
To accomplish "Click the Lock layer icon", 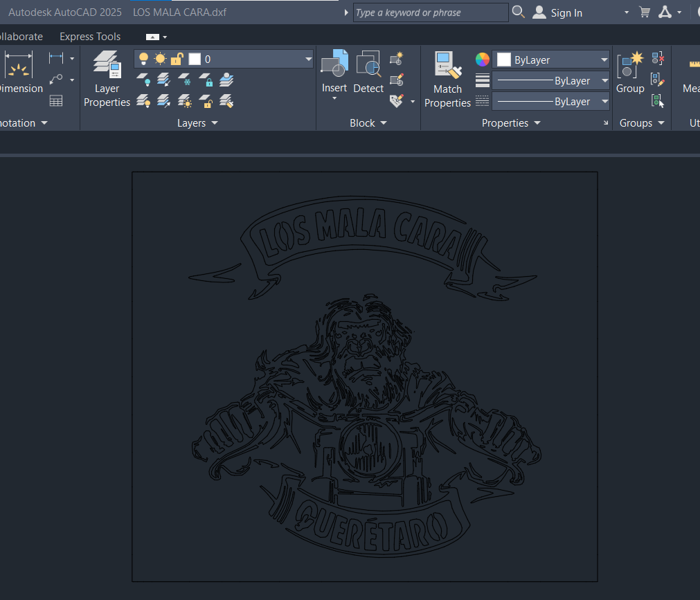I will [x=206, y=80].
